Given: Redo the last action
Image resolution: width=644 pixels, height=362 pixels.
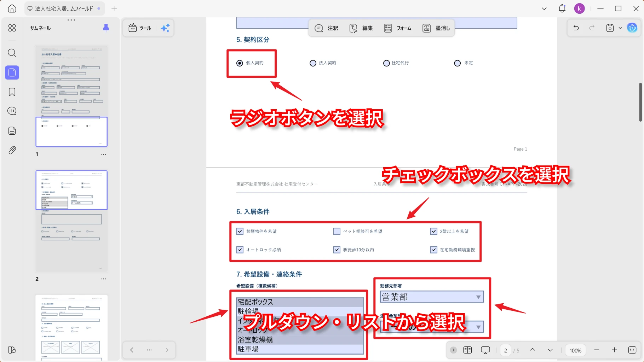Looking at the screenshot, I should tap(592, 28).
